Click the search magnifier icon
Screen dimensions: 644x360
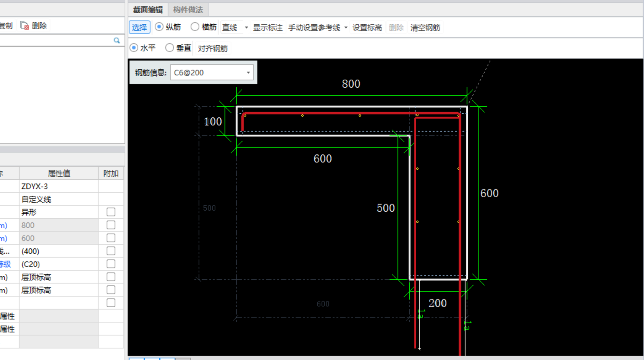pos(117,40)
